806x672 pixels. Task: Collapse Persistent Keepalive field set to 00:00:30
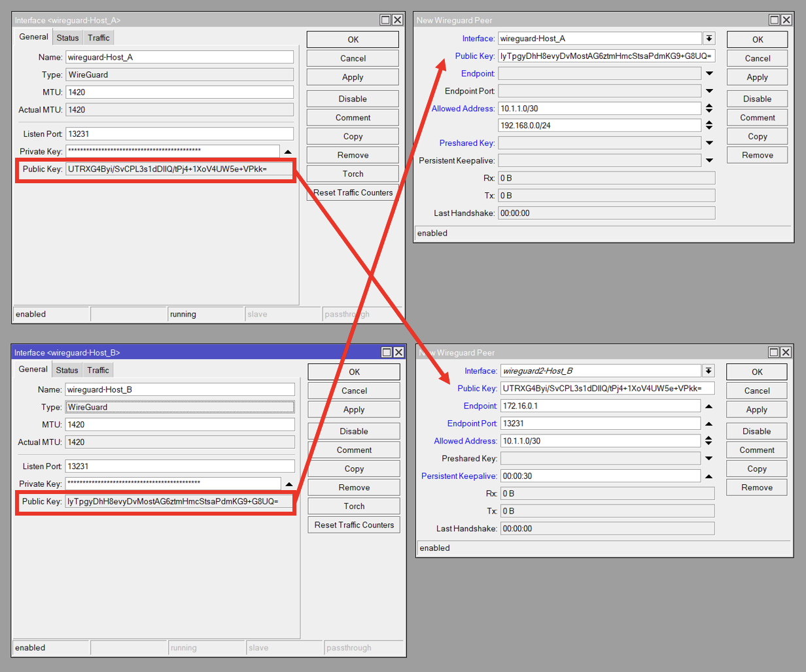tap(709, 476)
